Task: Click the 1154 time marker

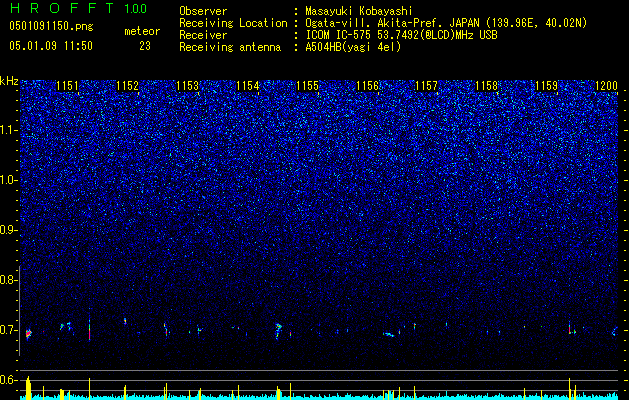Action: 248,85
